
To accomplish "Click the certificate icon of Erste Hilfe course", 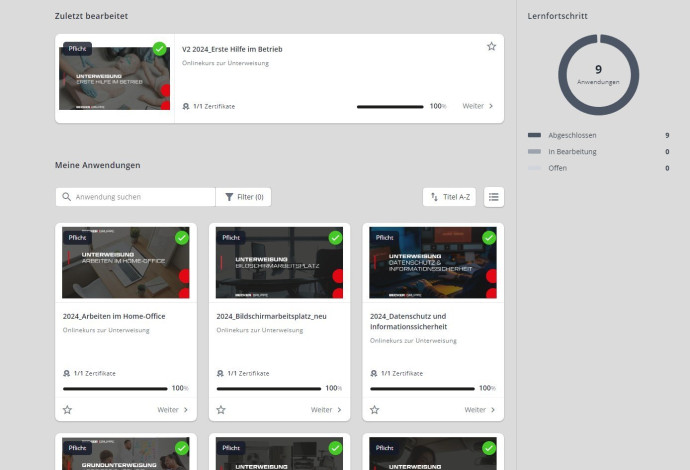I will point(186,106).
